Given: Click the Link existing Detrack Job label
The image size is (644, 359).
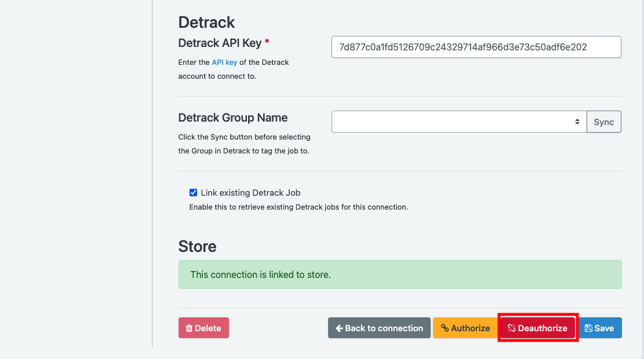Looking at the screenshot, I should pyautogui.click(x=250, y=192).
